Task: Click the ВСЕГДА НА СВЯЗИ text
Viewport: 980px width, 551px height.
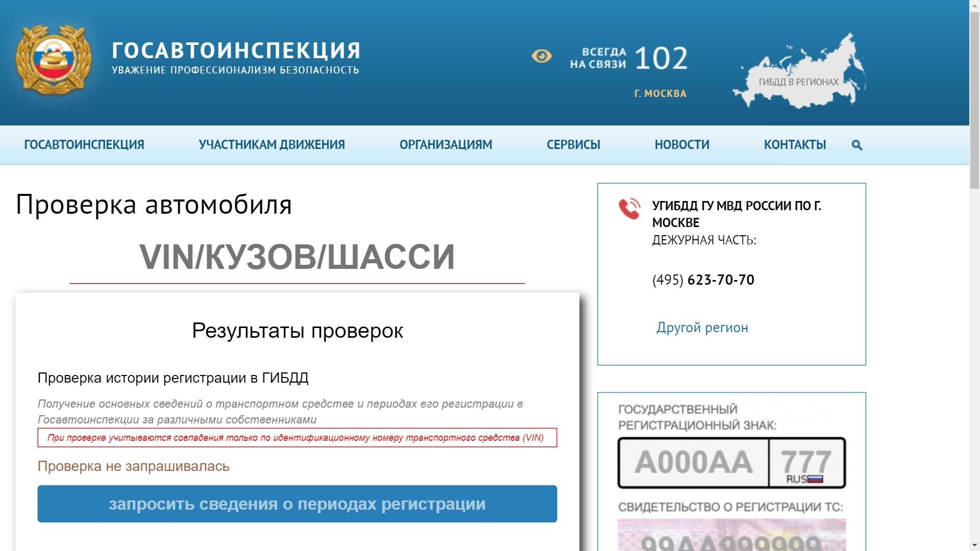Action: pyautogui.click(x=598, y=58)
